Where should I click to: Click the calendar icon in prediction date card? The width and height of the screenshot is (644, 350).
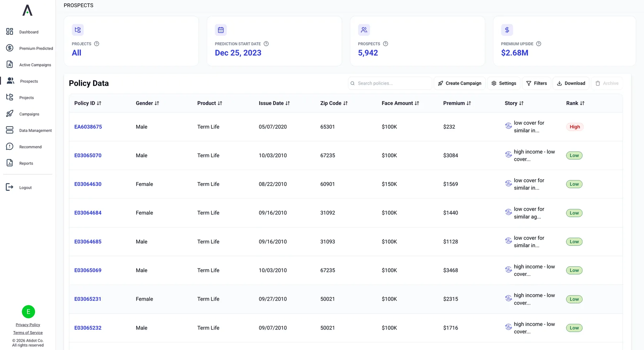pyautogui.click(x=221, y=30)
